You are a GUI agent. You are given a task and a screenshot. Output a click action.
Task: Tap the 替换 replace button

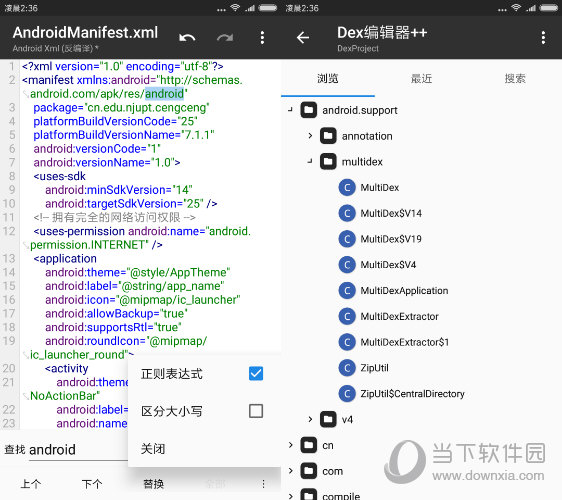pos(153,484)
